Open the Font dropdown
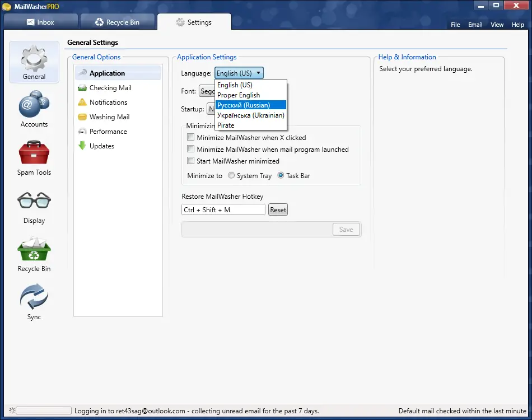The image size is (532, 420). tap(207, 91)
